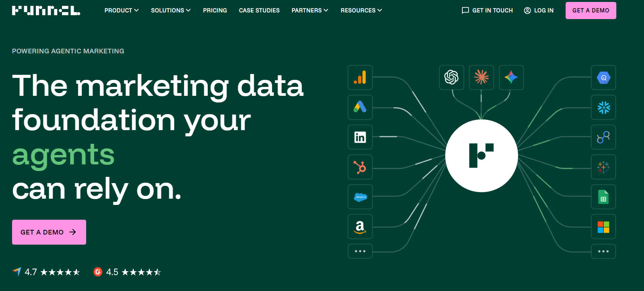Open the Google BigQuery destination icon
The image size is (644, 291).
click(x=603, y=78)
